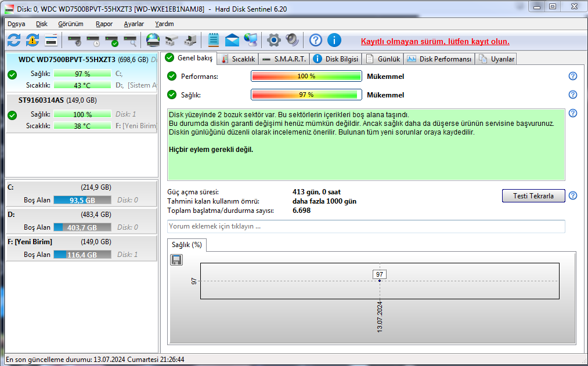Switch to the Disk Performansı tab

[x=439, y=59]
